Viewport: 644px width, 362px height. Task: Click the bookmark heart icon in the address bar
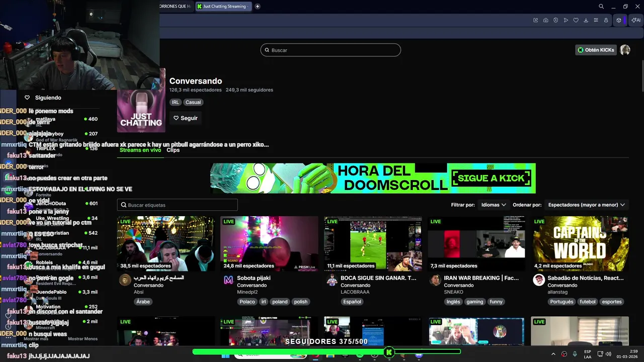[x=576, y=20]
